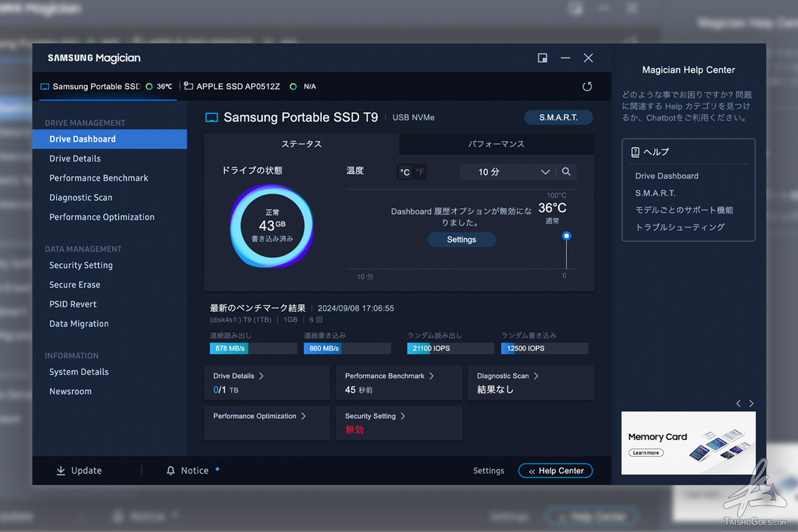Open the 10 分 time range dropdown

[508, 172]
